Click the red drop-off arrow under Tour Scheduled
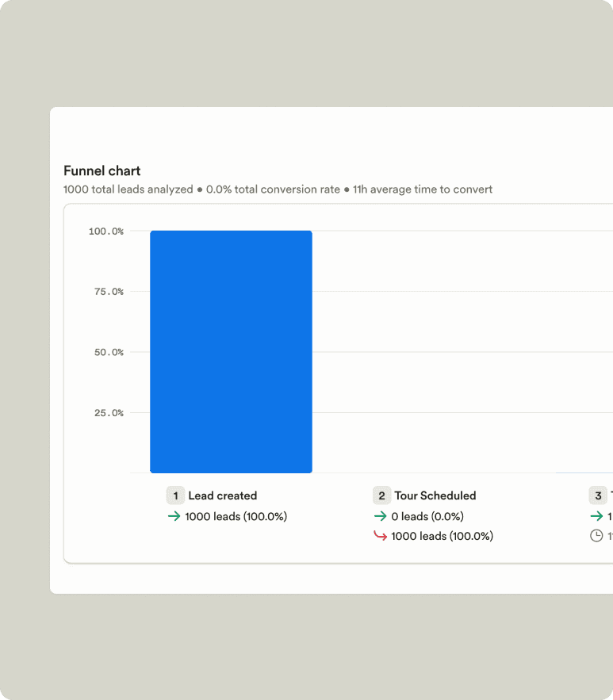The height and width of the screenshot is (700, 613). 380,536
